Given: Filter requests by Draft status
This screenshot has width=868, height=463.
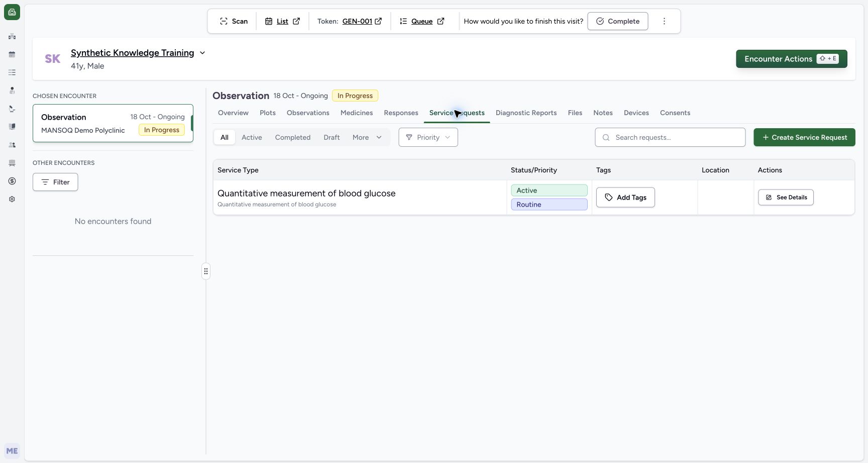Looking at the screenshot, I should click(332, 137).
